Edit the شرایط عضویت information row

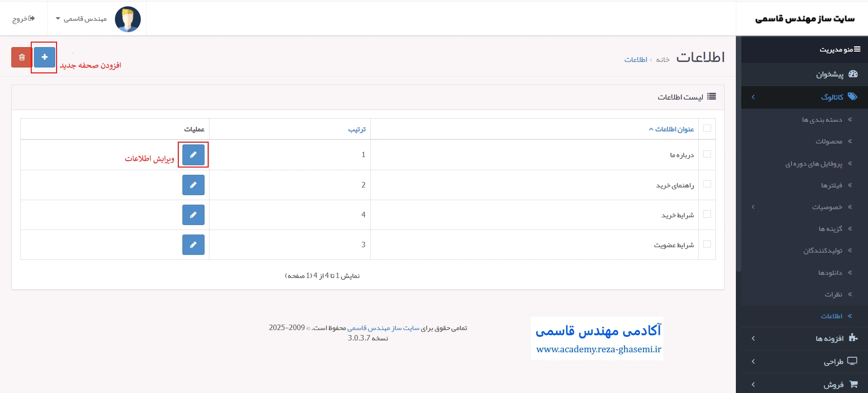pyautogui.click(x=193, y=244)
